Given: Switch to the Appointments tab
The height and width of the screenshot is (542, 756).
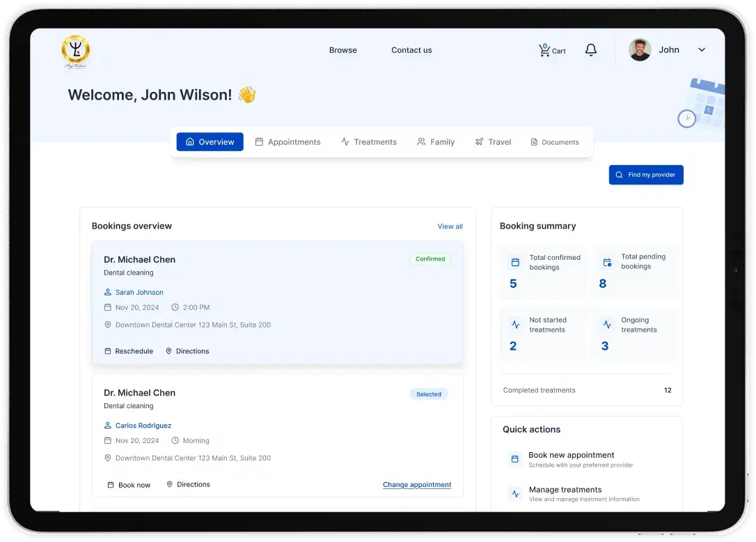Looking at the screenshot, I should pos(288,142).
